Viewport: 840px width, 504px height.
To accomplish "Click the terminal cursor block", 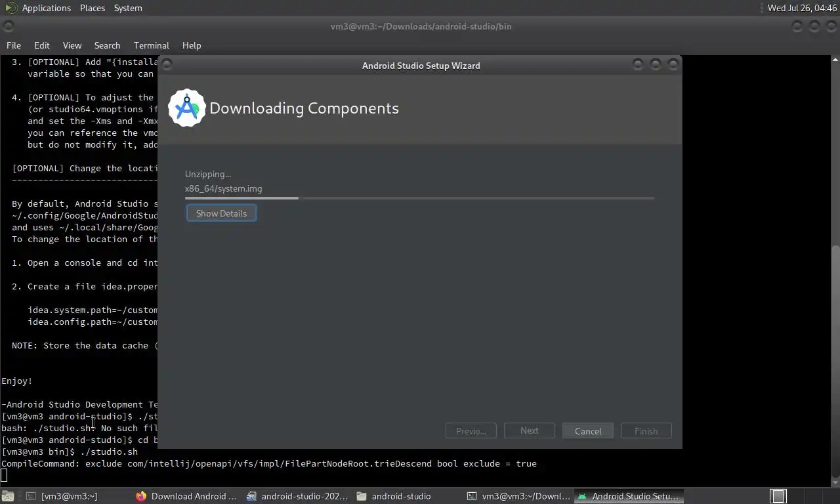I will tap(4, 475).
